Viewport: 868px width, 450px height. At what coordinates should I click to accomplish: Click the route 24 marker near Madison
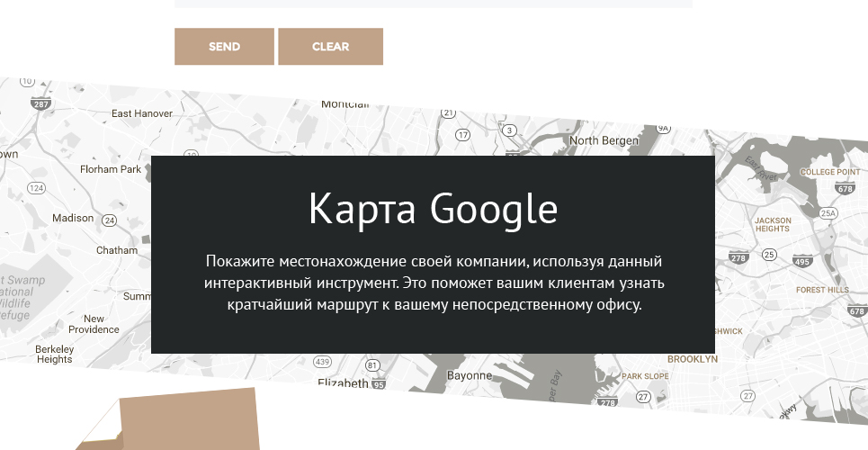coord(110,220)
